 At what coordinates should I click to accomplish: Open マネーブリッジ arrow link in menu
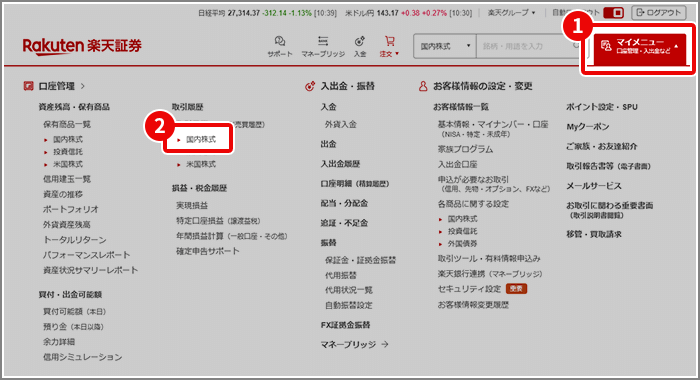354,345
